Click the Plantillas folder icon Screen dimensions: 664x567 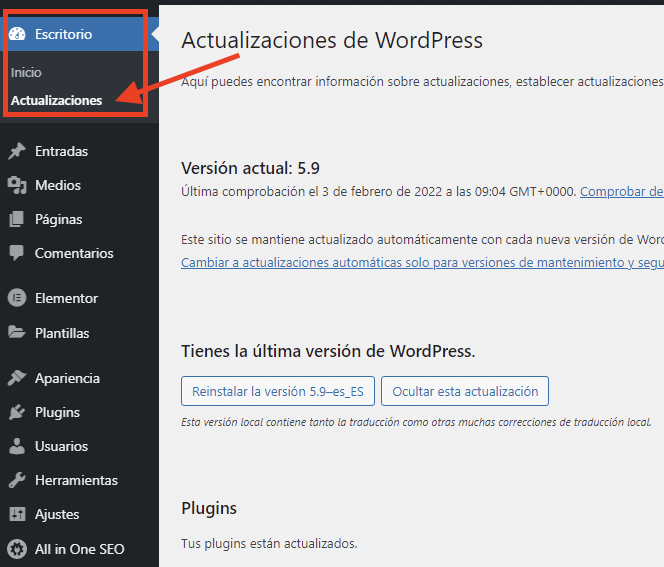pos(17,333)
